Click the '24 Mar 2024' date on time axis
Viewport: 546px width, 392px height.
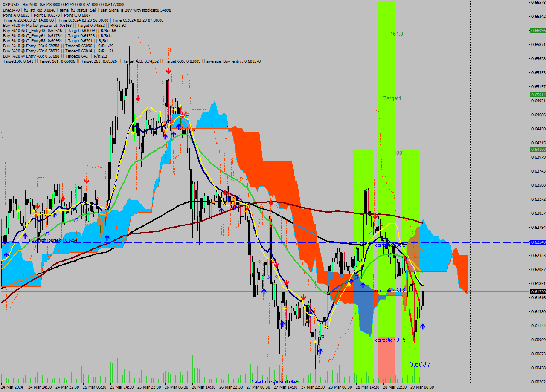pos(12,387)
